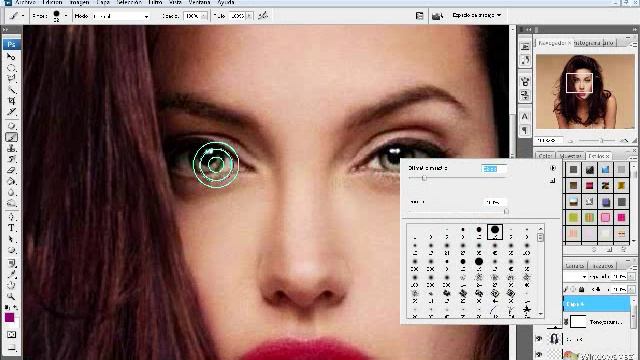Click the Navigator zoom in button
This screenshot has height=360, width=640.
[x=624, y=141]
